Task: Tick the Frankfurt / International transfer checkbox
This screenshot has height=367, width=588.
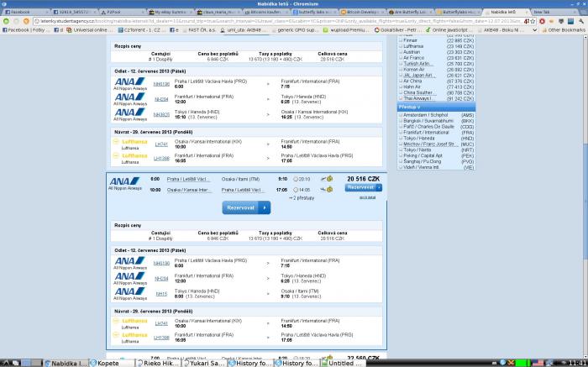Action: pyautogui.click(x=401, y=133)
